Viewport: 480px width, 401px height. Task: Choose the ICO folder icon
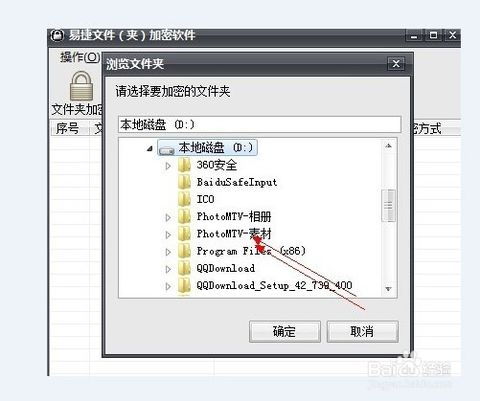(x=184, y=199)
